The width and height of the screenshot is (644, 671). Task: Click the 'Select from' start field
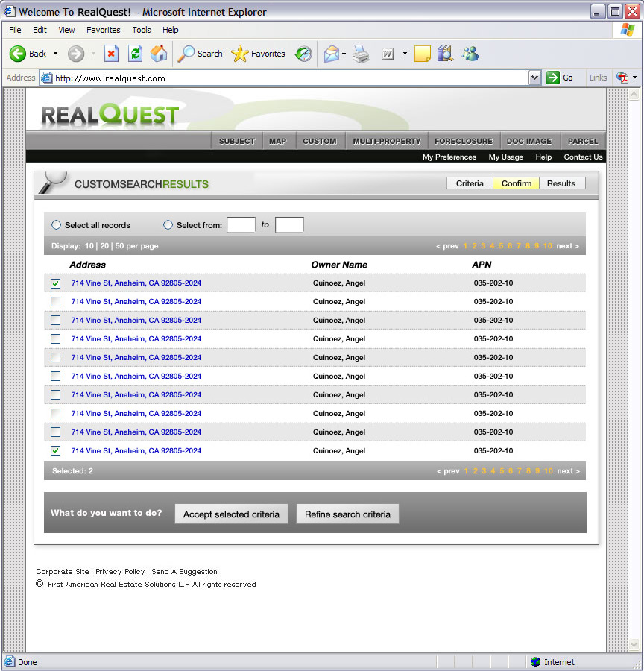(241, 224)
